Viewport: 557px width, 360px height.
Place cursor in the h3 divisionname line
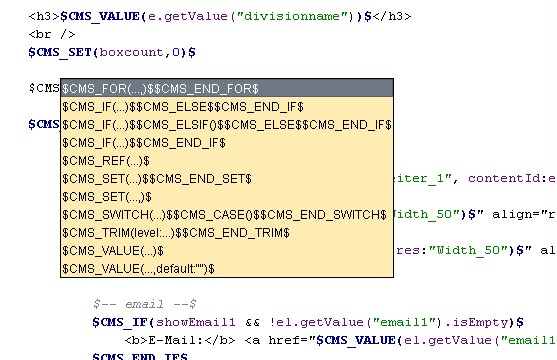click(x=220, y=16)
